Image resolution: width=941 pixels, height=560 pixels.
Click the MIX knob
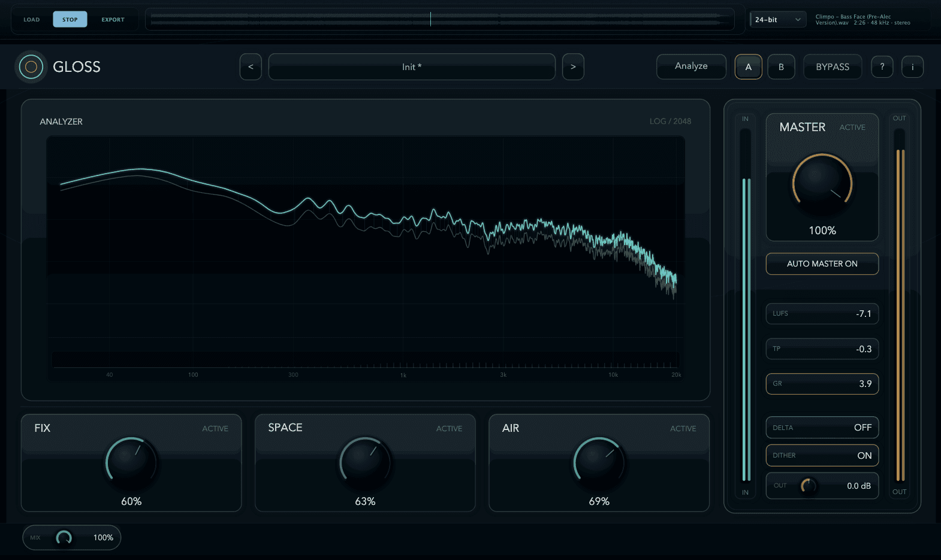[64, 538]
